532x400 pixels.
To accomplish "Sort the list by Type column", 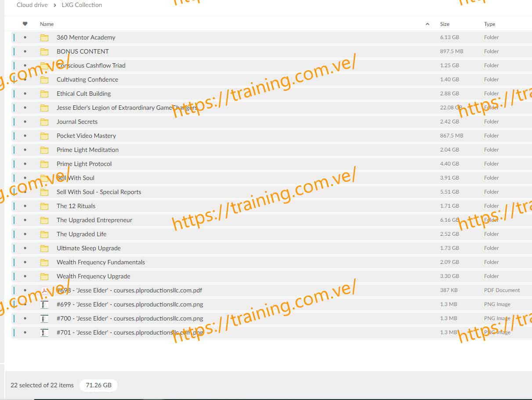I will [489, 24].
